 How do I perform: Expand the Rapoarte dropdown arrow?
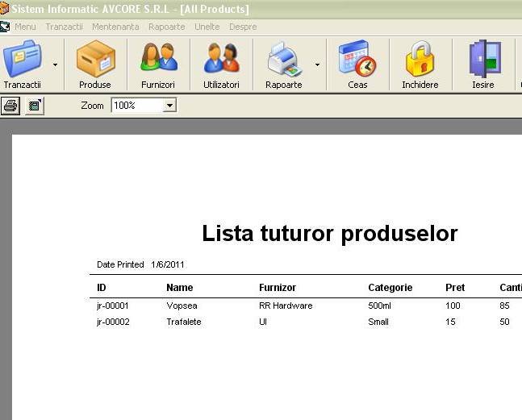(317, 64)
